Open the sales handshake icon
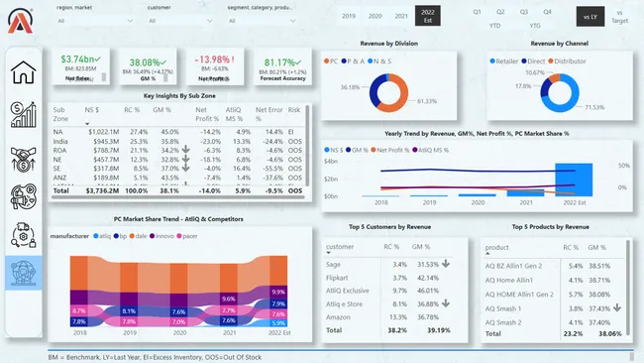644x363 pixels. [x=24, y=159]
